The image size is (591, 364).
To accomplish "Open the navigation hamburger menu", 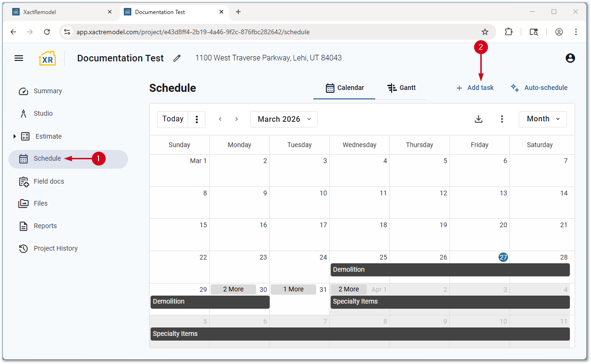I will pyautogui.click(x=19, y=58).
